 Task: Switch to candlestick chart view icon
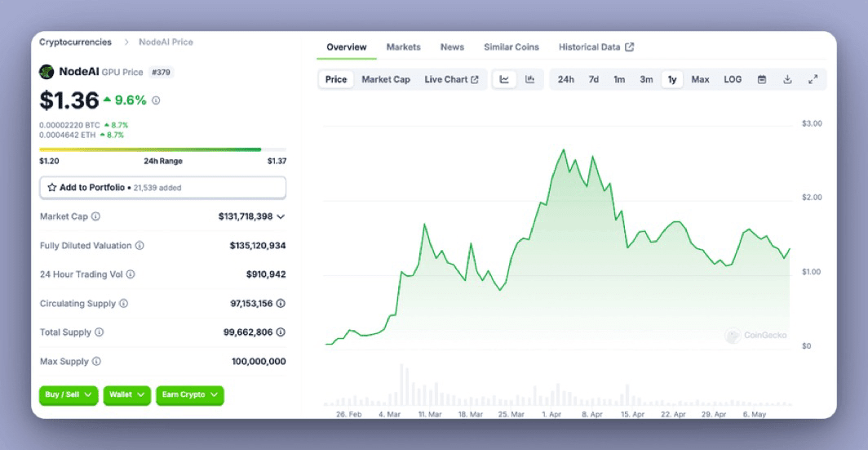529,79
